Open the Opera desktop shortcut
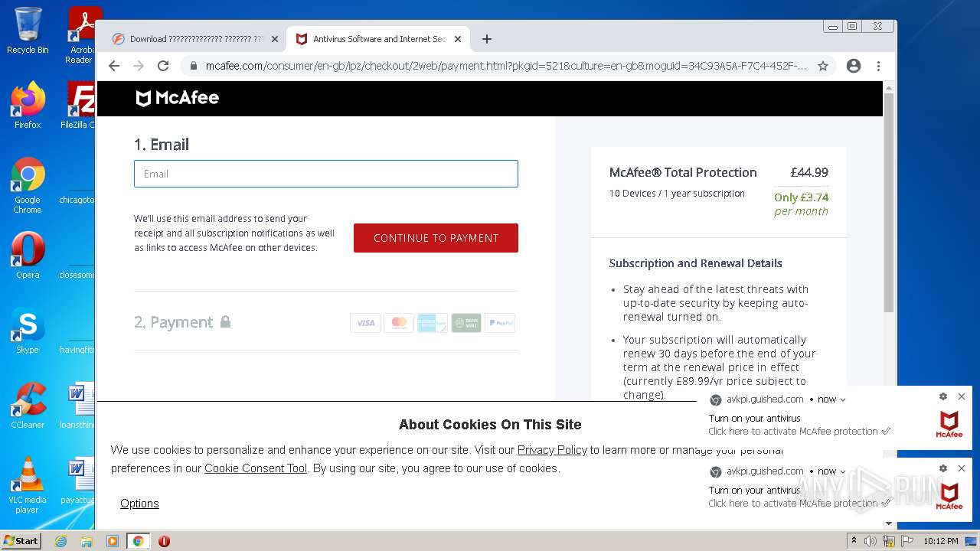The image size is (980, 551). click(x=28, y=256)
